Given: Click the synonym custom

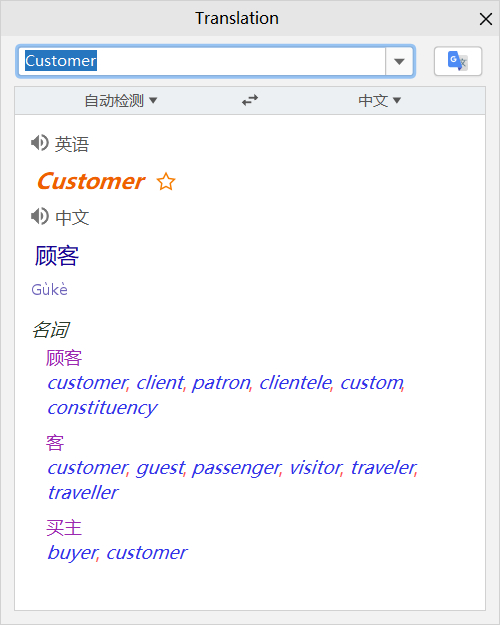Looking at the screenshot, I should click(372, 383).
